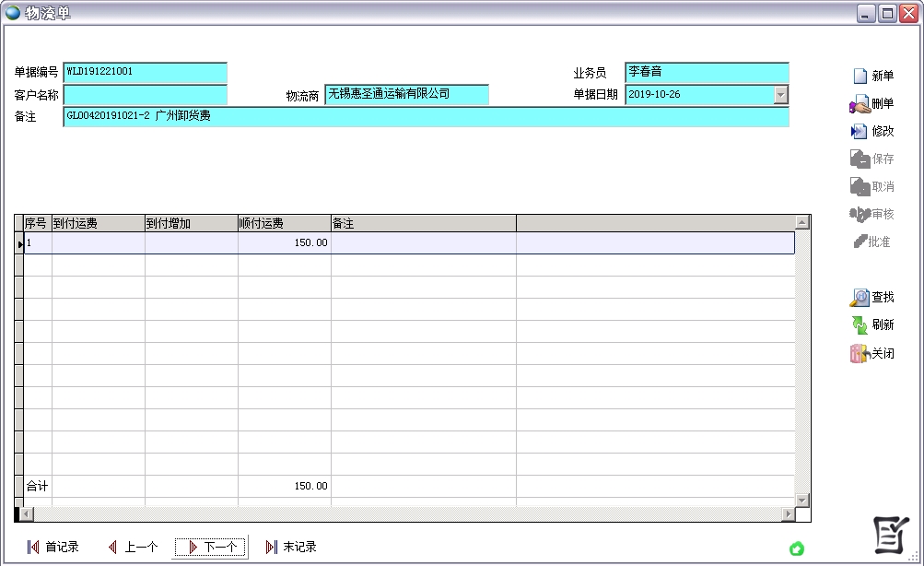This screenshot has height=566, width=924.
Task: Click the 删单 (delete order) icon
Action: pos(860,104)
